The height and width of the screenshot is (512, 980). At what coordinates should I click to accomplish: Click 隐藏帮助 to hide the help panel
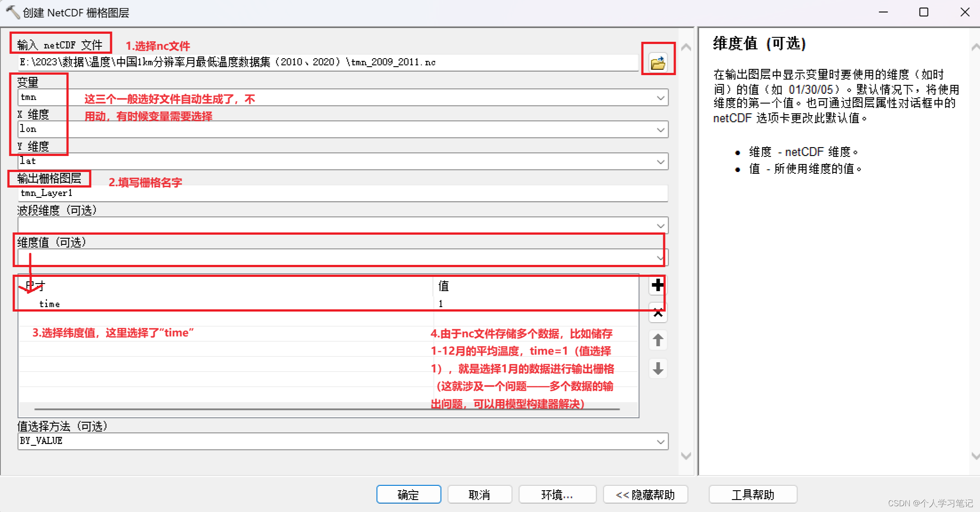click(x=645, y=494)
